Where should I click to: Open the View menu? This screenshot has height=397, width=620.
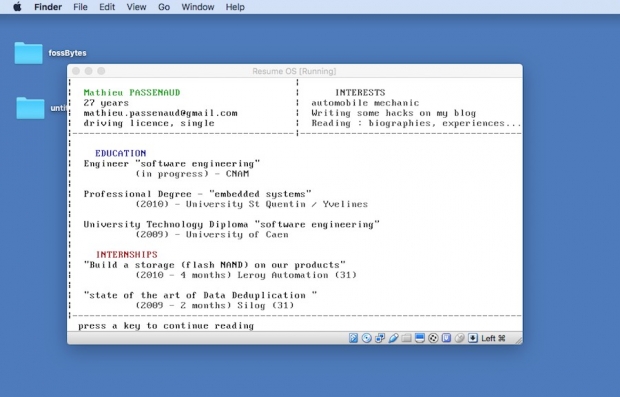coord(136,7)
